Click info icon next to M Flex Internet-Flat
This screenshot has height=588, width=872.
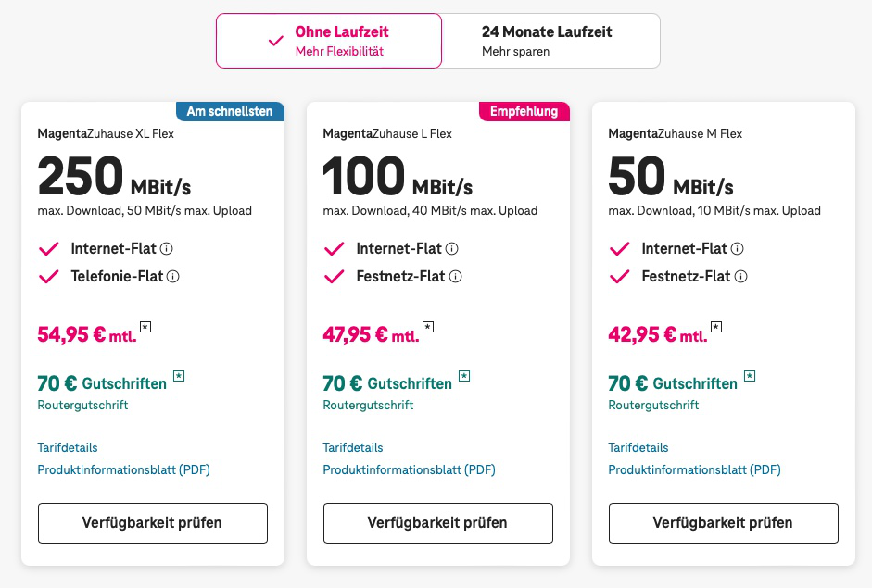click(738, 249)
